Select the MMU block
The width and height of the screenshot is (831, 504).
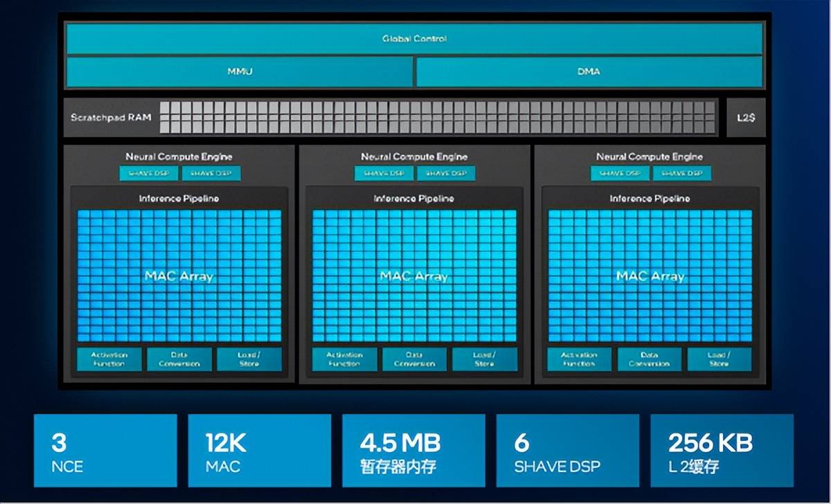pyautogui.click(x=240, y=71)
